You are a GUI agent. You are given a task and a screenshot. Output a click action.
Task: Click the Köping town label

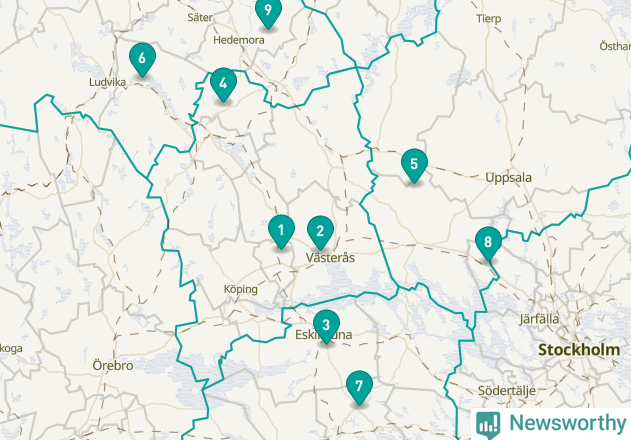241,289
